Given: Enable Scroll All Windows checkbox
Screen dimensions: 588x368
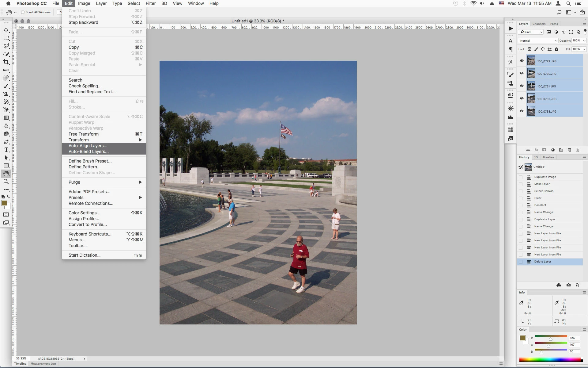Looking at the screenshot, I should point(23,12).
